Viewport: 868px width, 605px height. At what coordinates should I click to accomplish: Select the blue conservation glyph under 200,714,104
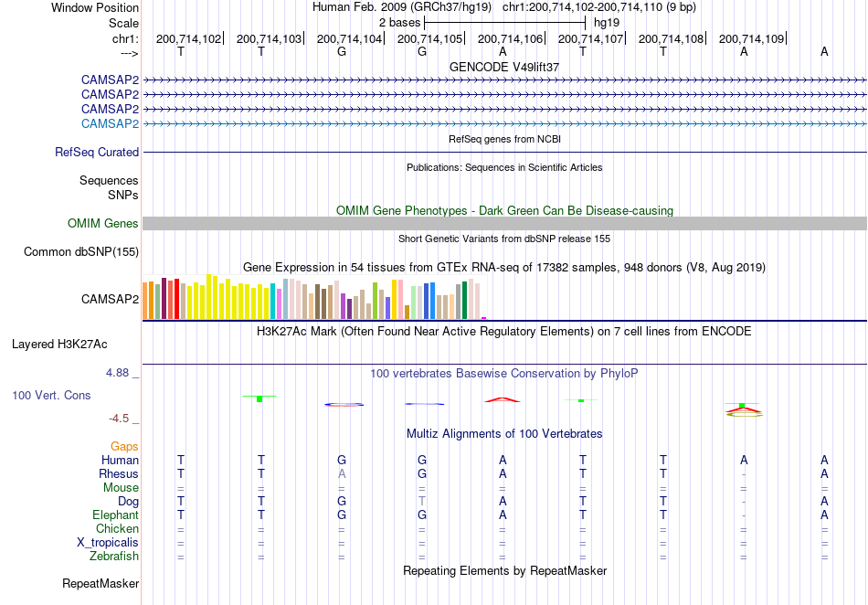coord(344,405)
